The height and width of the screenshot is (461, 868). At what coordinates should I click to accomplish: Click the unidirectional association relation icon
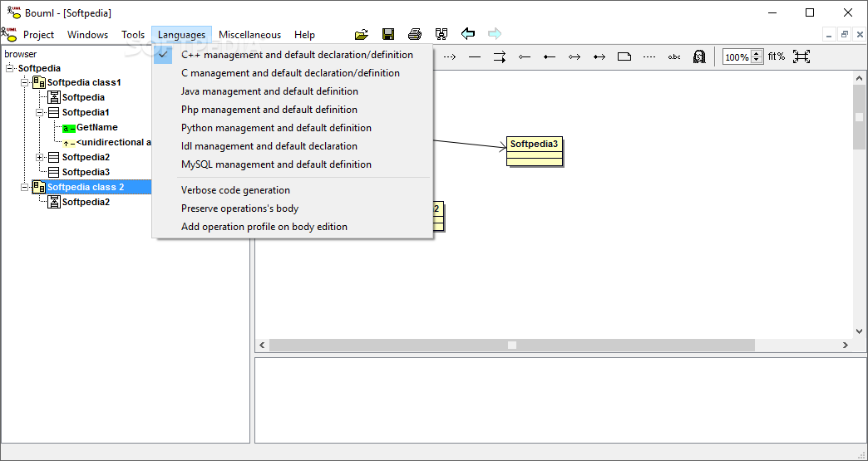69,143
